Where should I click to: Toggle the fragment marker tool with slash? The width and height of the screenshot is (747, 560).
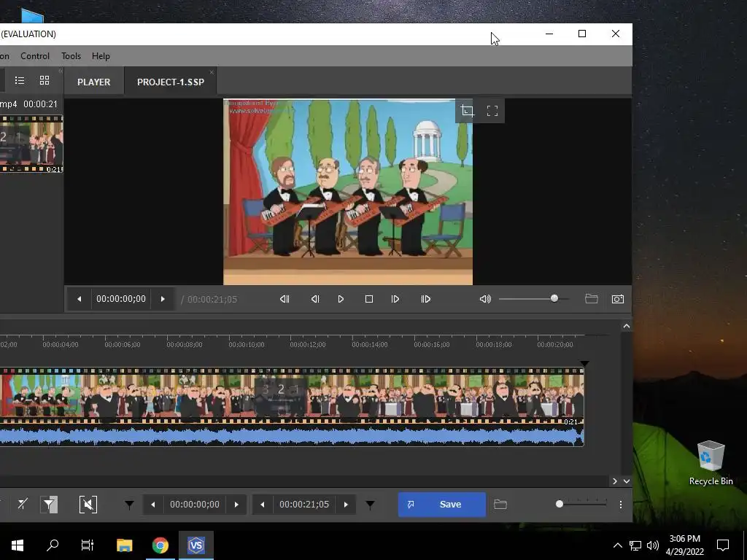[23, 505]
